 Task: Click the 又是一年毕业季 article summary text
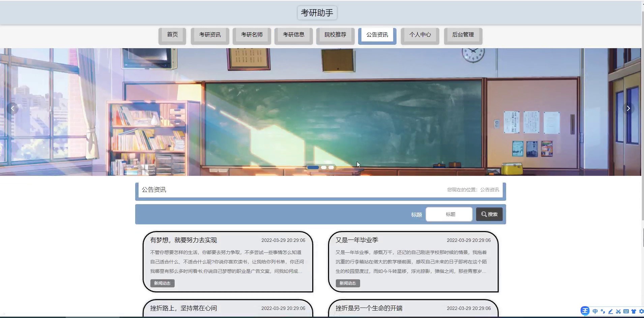(411, 262)
